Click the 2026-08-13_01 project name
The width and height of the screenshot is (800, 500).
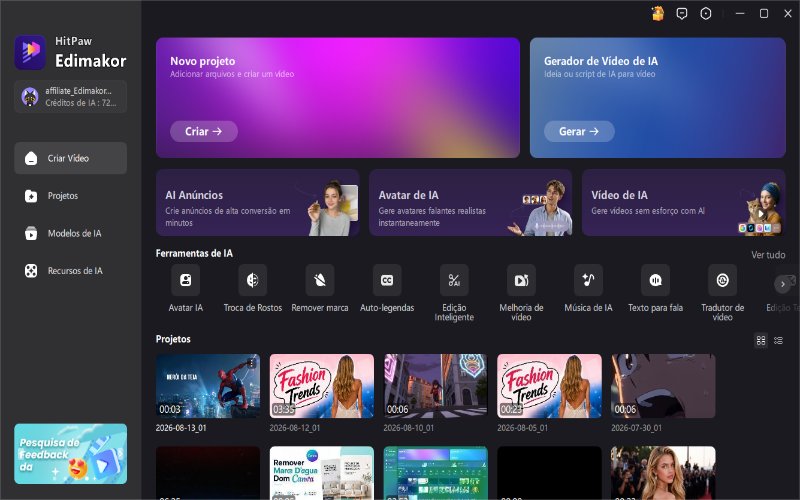[181, 428]
